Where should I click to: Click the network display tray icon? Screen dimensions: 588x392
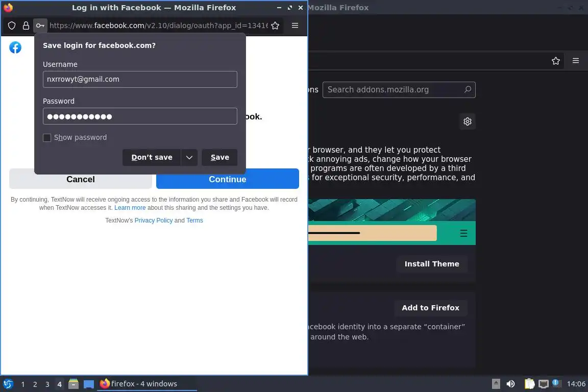point(544,384)
